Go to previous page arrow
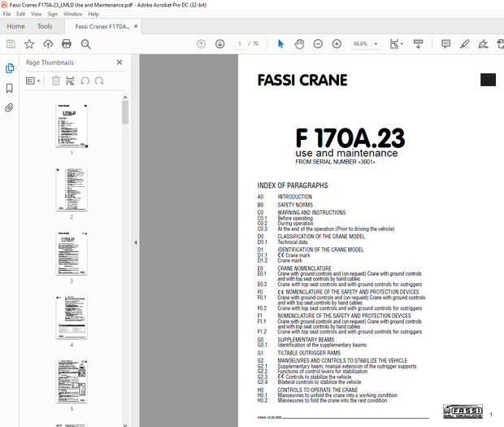This screenshot has height=427, width=504. (x=202, y=44)
